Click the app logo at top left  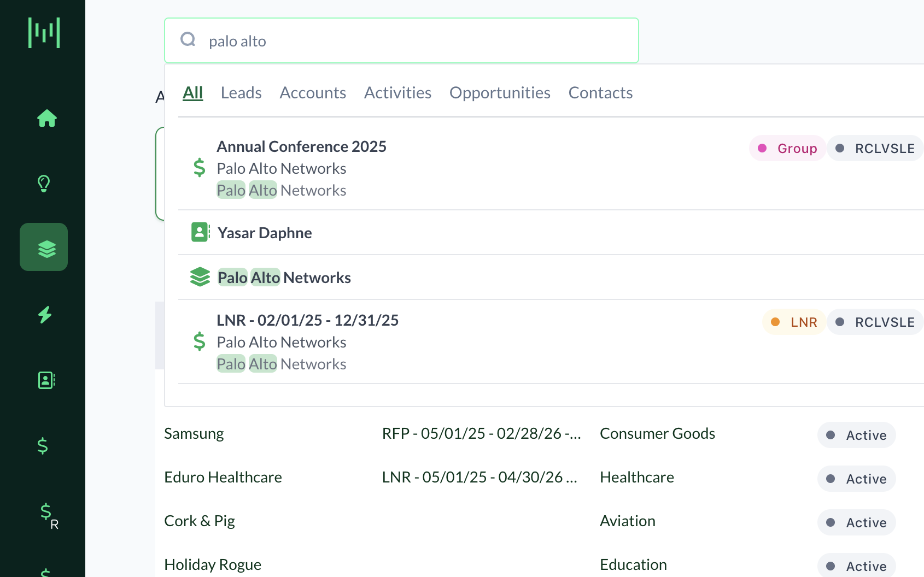tap(44, 33)
